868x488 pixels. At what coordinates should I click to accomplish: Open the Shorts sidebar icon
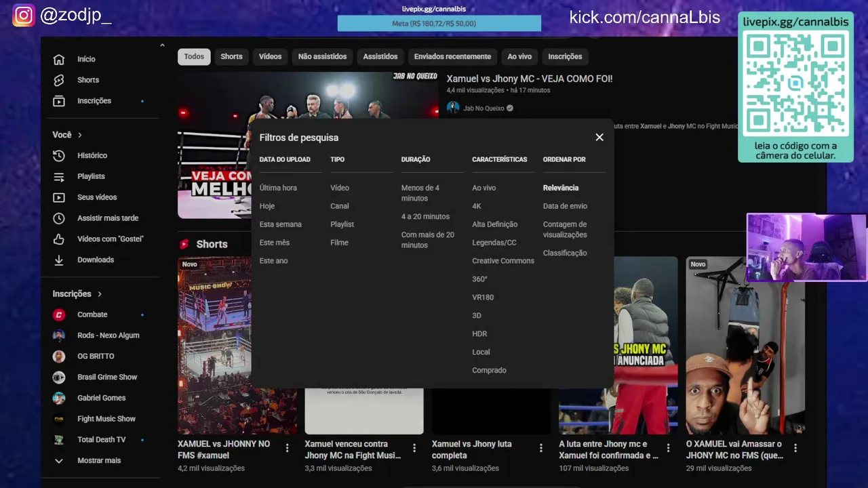point(59,80)
